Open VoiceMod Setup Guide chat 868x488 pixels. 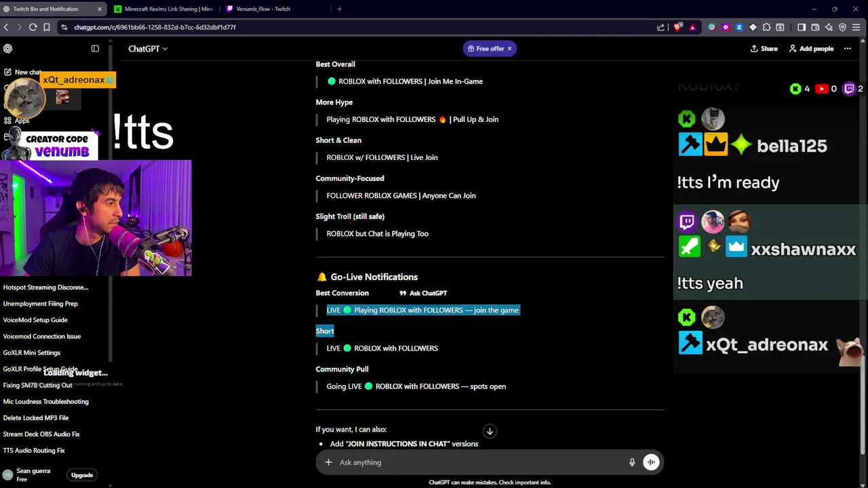tap(35, 320)
